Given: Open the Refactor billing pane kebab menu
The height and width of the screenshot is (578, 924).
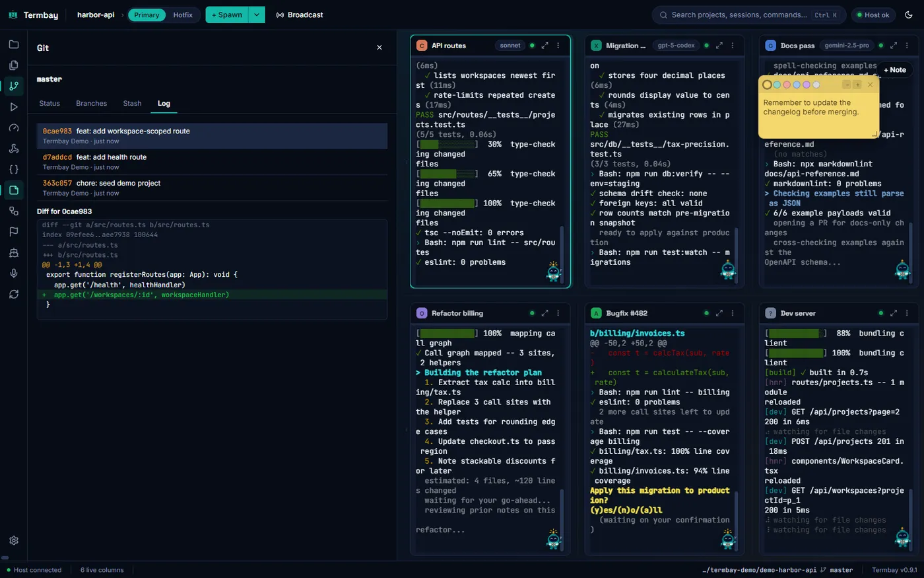Looking at the screenshot, I should [558, 313].
